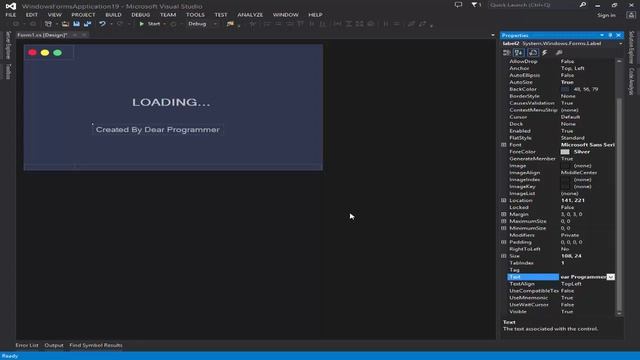Show Events lightning bolt in Properties
This screenshot has height=360, width=640.
tap(545, 53)
